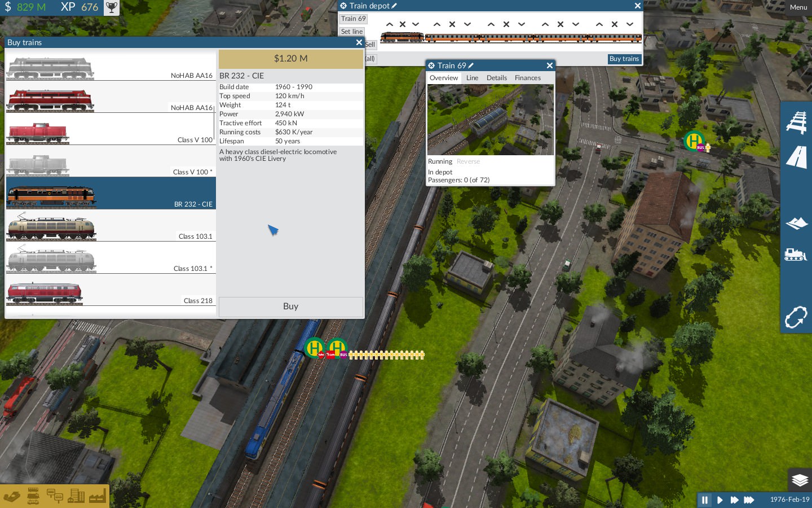812x508 pixels.
Task: Move the first wagon down in order
Action: pyautogui.click(x=467, y=24)
